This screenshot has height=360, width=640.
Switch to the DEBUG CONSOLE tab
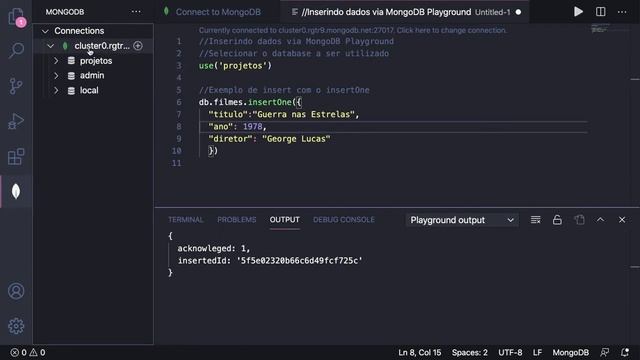coord(344,220)
